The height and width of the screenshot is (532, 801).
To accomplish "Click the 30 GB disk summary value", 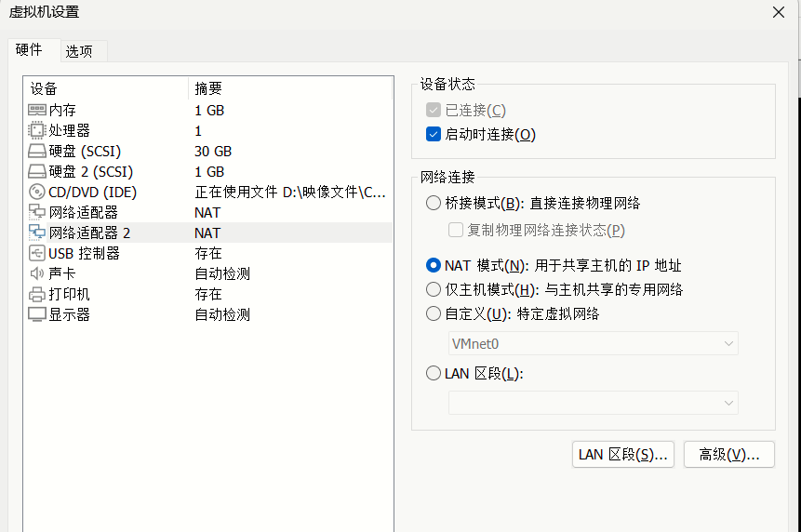I will [213, 151].
